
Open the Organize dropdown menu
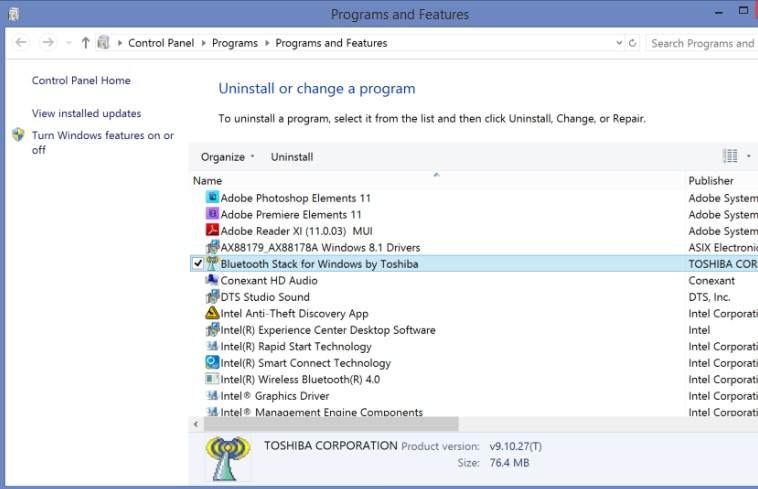click(228, 157)
